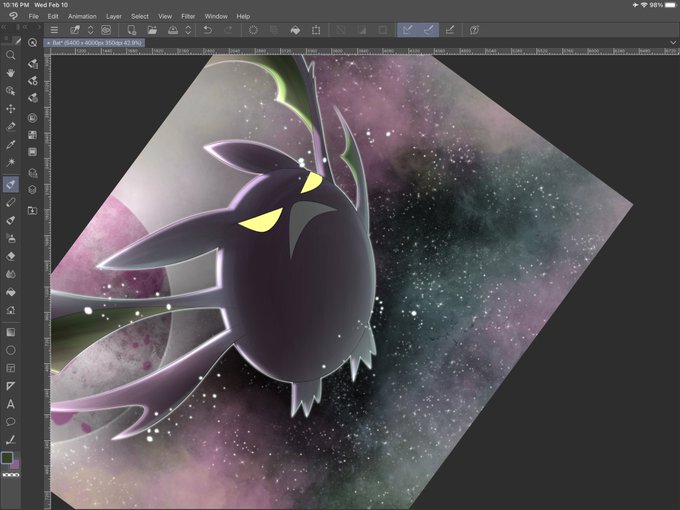680x510 pixels.
Task: Undo the last action
Action: point(208,30)
